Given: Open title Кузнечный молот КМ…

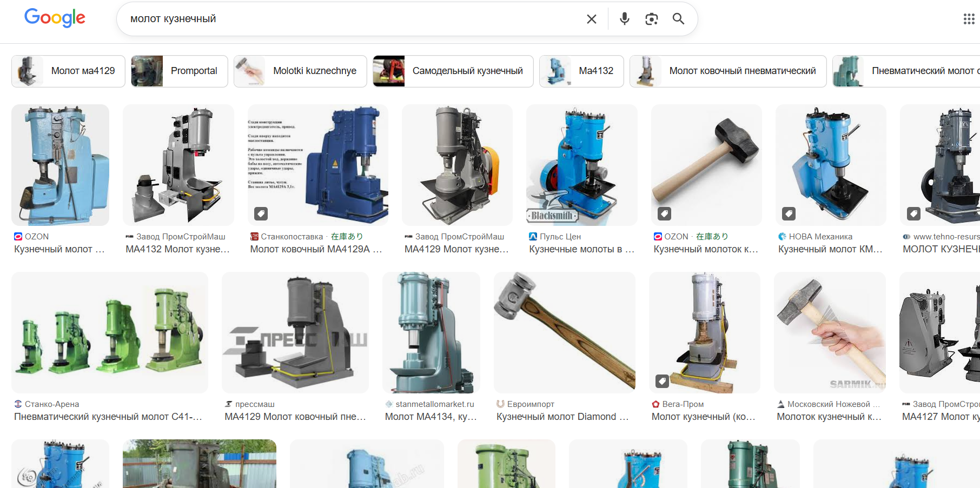Looking at the screenshot, I should (830, 249).
